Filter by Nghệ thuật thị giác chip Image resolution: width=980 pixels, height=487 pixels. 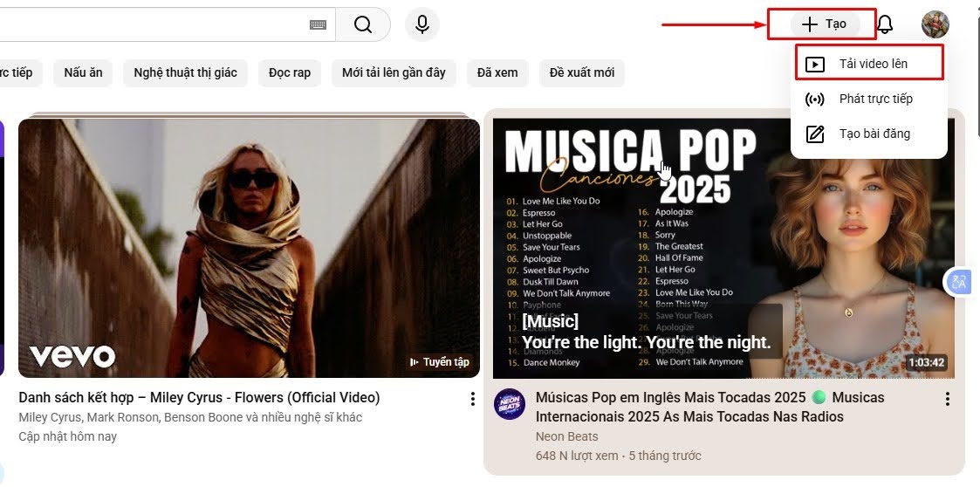(186, 72)
